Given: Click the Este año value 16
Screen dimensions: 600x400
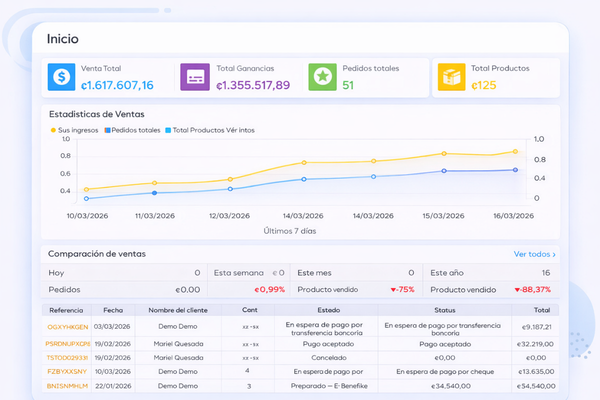Looking at the screenshot, I should (x=546, y=273).
